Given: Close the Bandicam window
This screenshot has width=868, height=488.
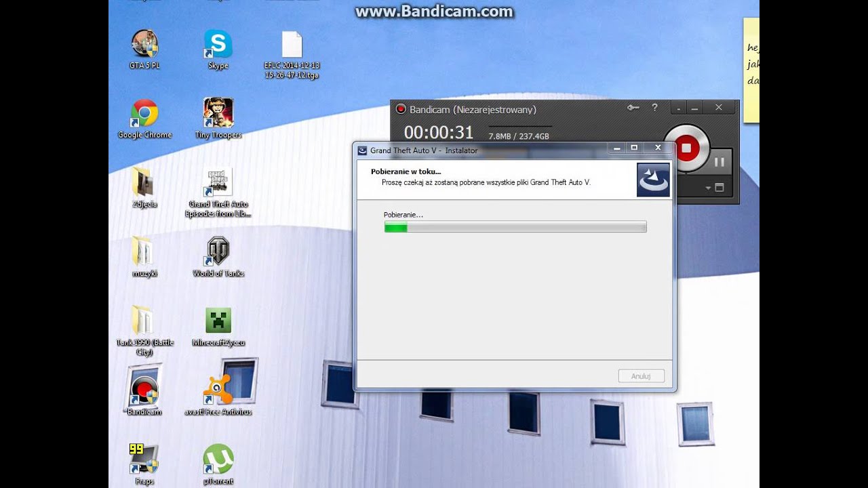Looking at the screenshot, I should pos(719,108).
